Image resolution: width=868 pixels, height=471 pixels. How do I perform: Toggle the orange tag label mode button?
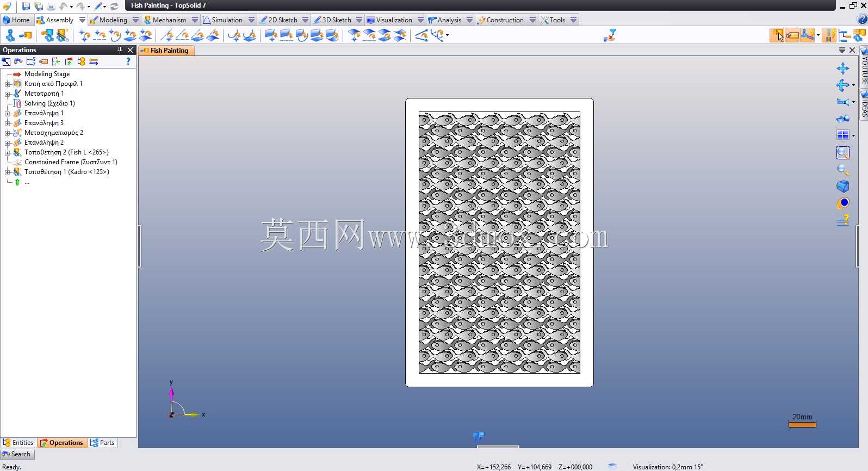coord(792,35)
